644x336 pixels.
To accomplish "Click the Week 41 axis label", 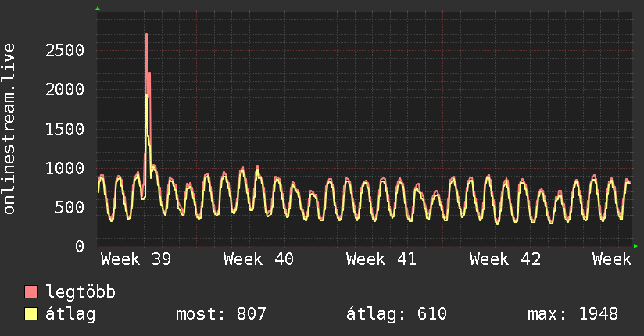I will [381, 259].
